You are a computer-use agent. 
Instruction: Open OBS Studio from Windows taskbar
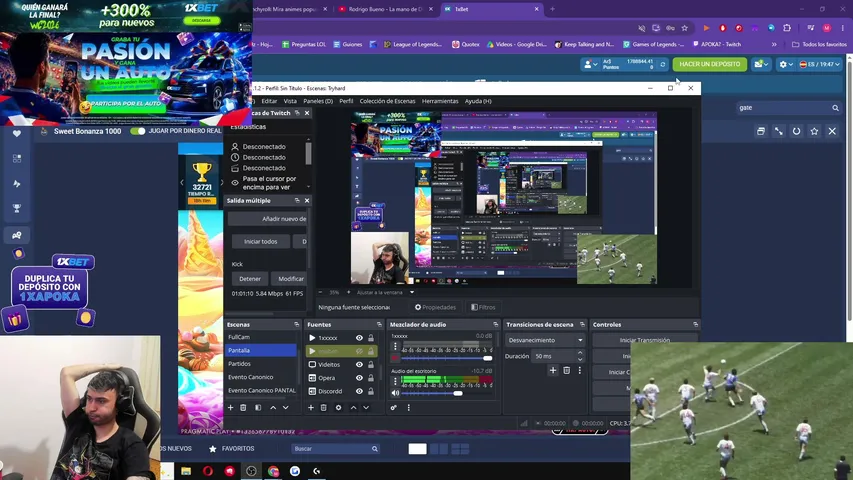(x=251, y=471)
